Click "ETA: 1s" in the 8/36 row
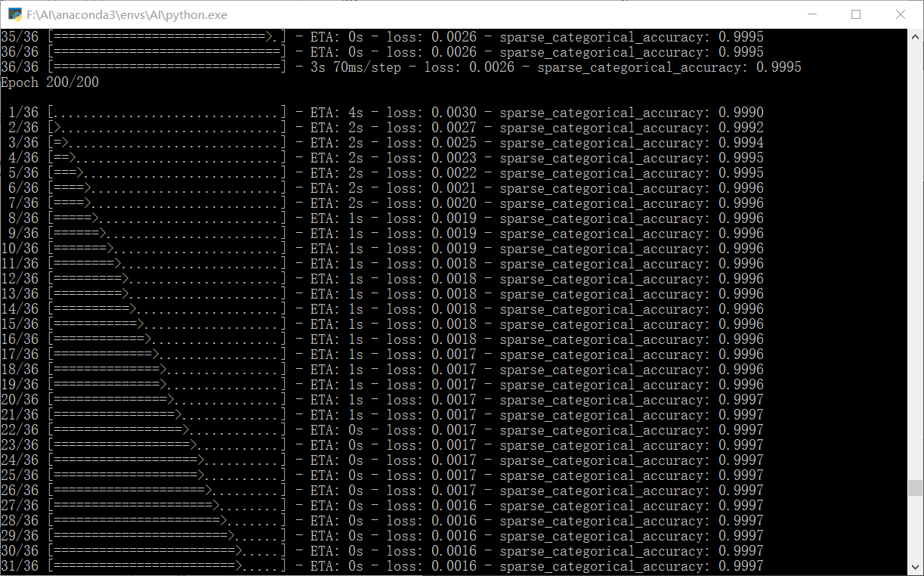924x576 pixels. 337,218
